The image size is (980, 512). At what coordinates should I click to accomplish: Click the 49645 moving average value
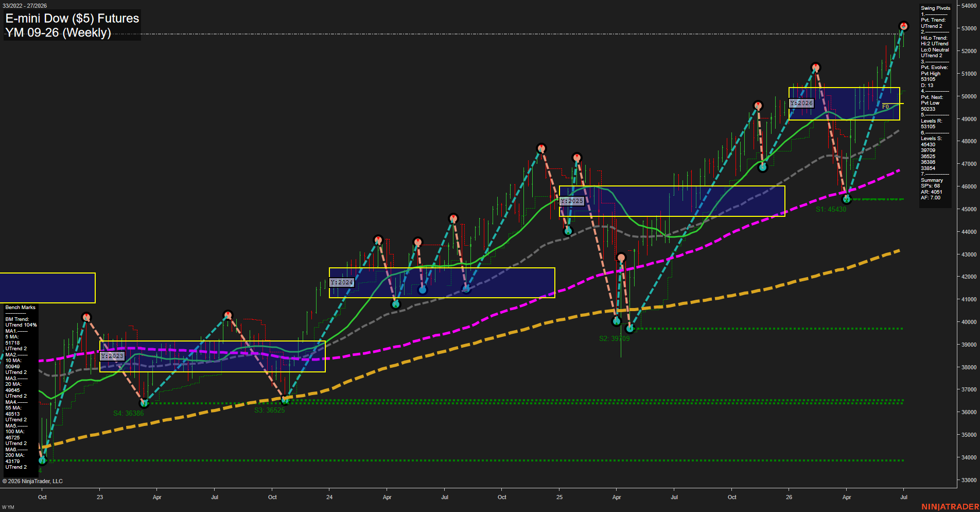coord(12,390)
